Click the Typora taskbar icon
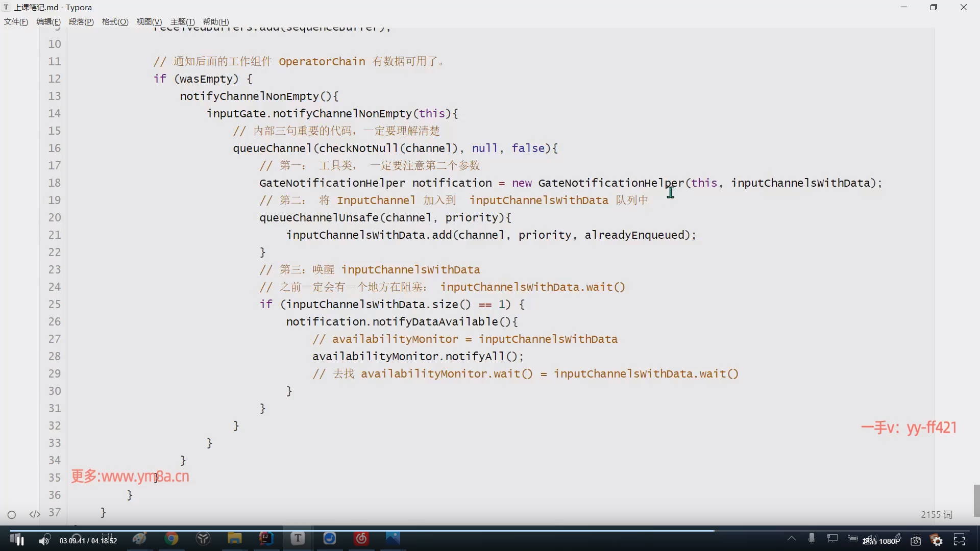This screenshot has width=980, height=551. pyautogui.click(x=298, y=538)
